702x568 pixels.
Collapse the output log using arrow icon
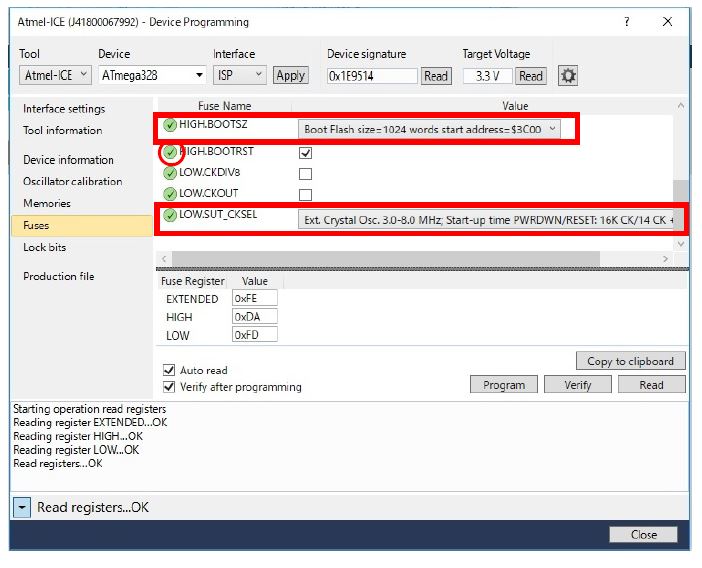click(x=22, y=508)
